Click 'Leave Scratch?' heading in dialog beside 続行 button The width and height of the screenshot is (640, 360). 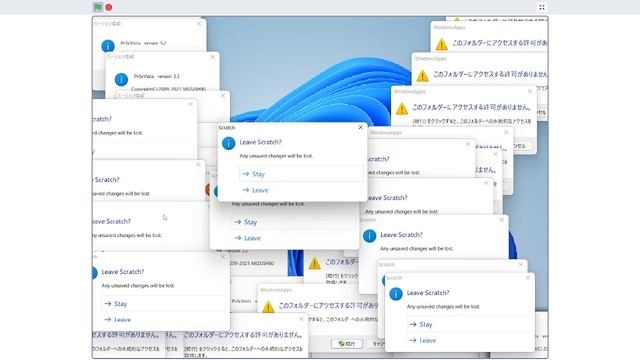coord(428,293)
